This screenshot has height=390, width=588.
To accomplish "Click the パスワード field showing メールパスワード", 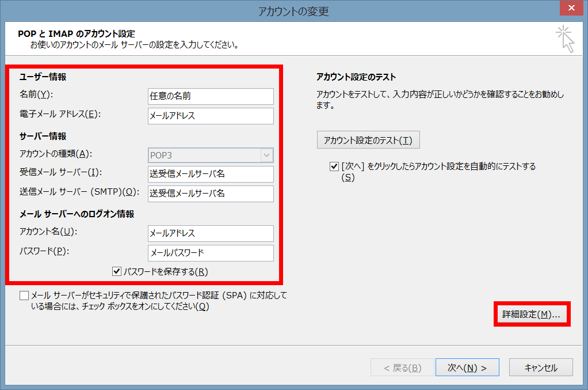I will click(210, 253).
